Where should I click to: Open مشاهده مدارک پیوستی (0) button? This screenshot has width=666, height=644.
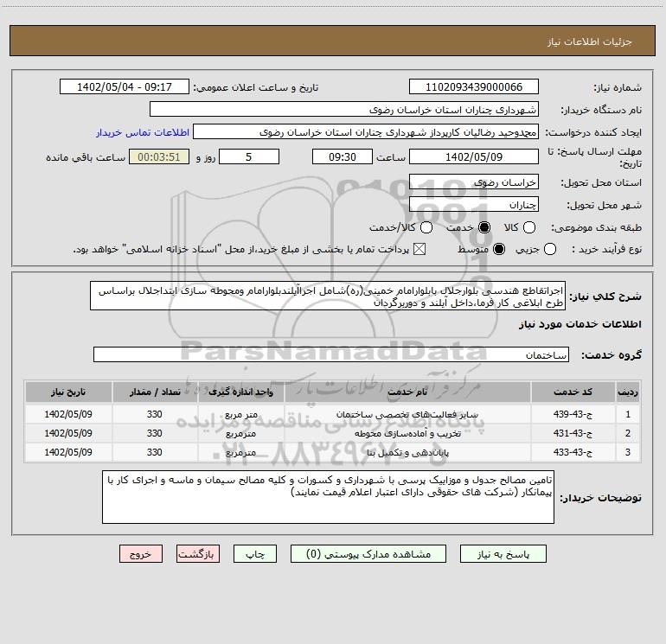click(368, 554)
